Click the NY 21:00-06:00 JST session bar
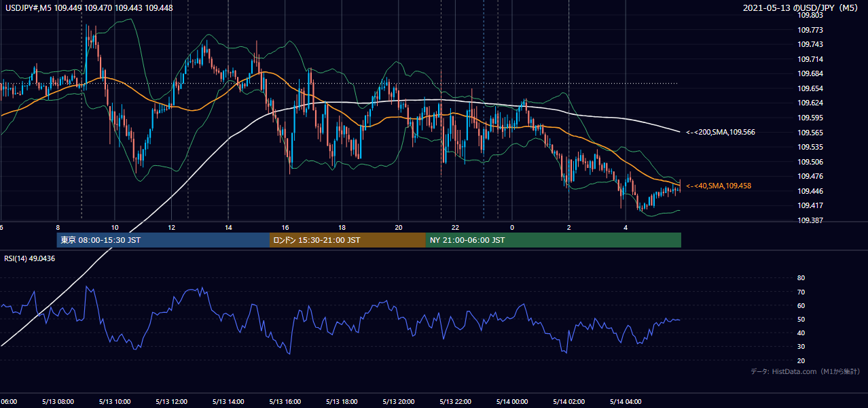 coord(554,240)
